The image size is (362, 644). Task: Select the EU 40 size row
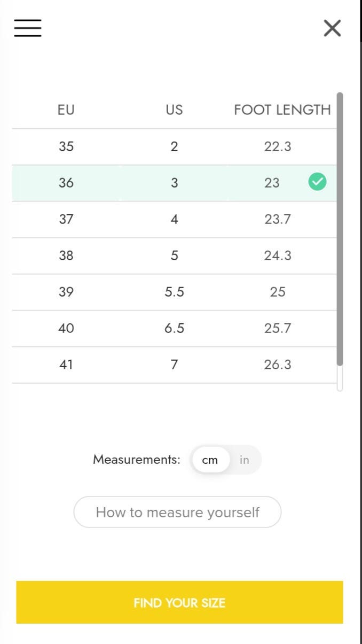tap(66, 328)
